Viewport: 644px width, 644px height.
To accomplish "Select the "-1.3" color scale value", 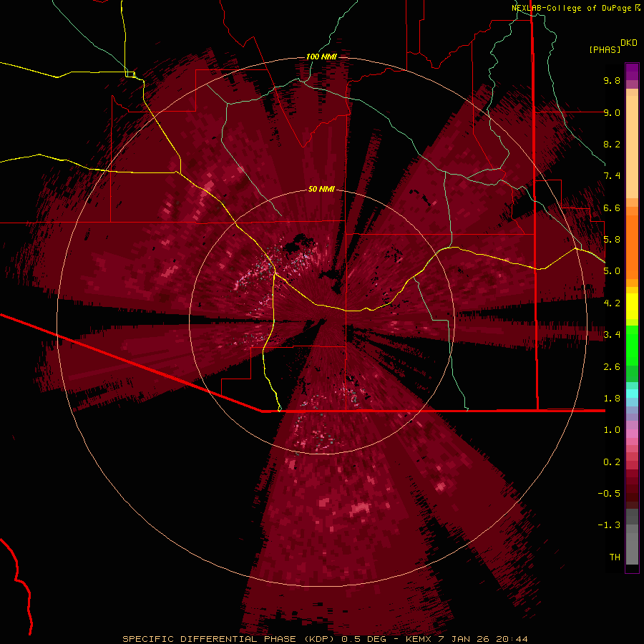I will tap(609, 525).
